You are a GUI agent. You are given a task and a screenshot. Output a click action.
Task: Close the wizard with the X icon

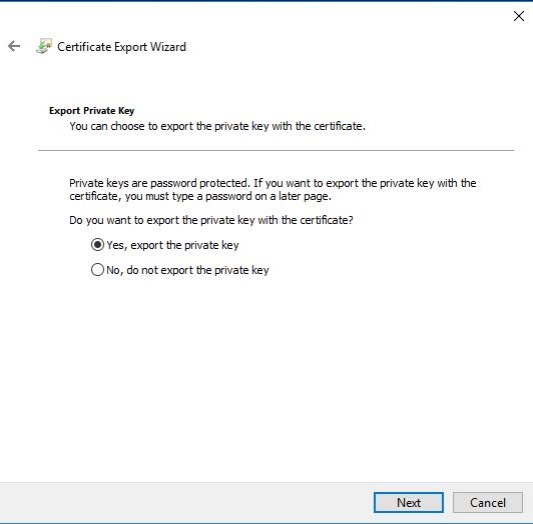click(x=518, y=16)
